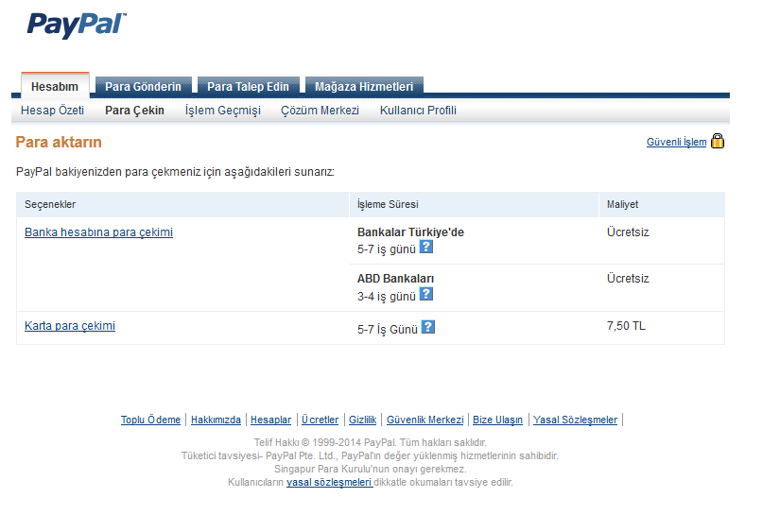The width and height of the screenshot is (780, 532).
Task: Click the yasal sözleşmeleri link in copyright text
Action: pos(329,482)
